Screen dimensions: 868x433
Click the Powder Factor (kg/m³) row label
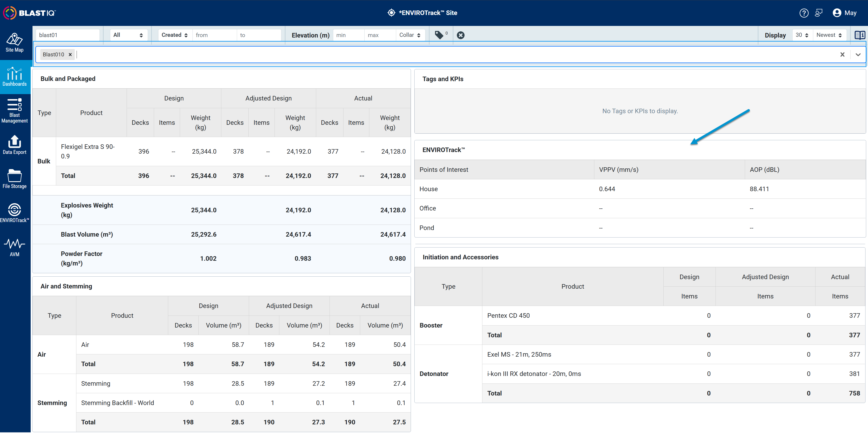[x=81, y=258]
